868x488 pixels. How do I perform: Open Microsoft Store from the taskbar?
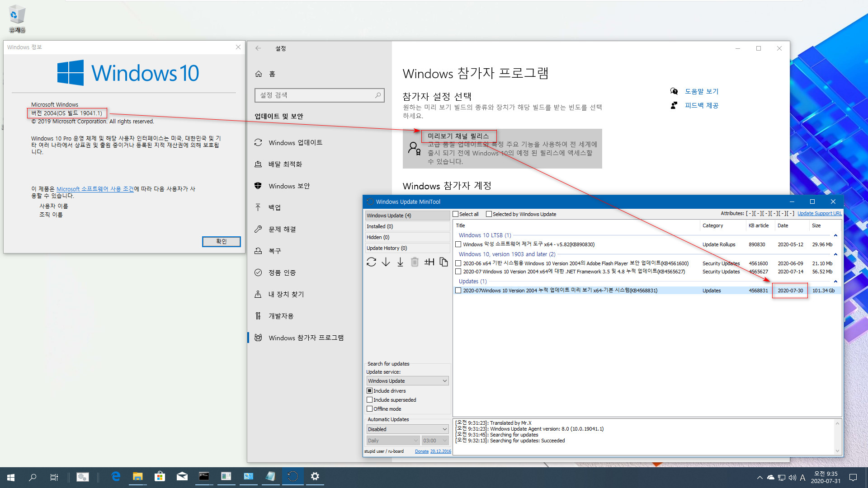tap(160, 477)
